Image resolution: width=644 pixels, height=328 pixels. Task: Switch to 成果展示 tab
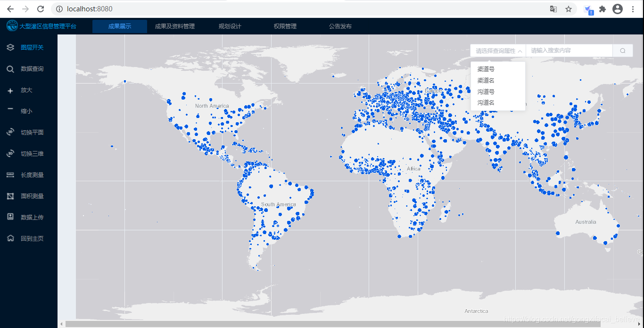(120, 26)
